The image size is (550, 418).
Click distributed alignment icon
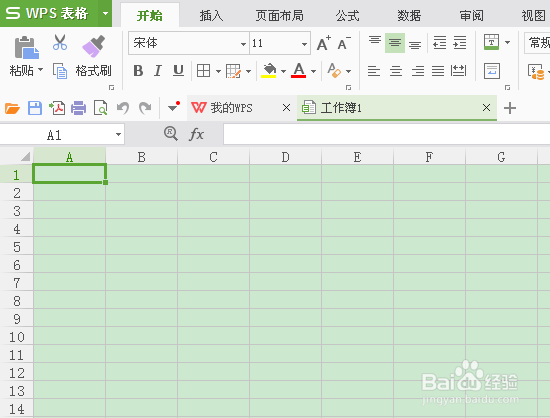(x=458, y=71)
